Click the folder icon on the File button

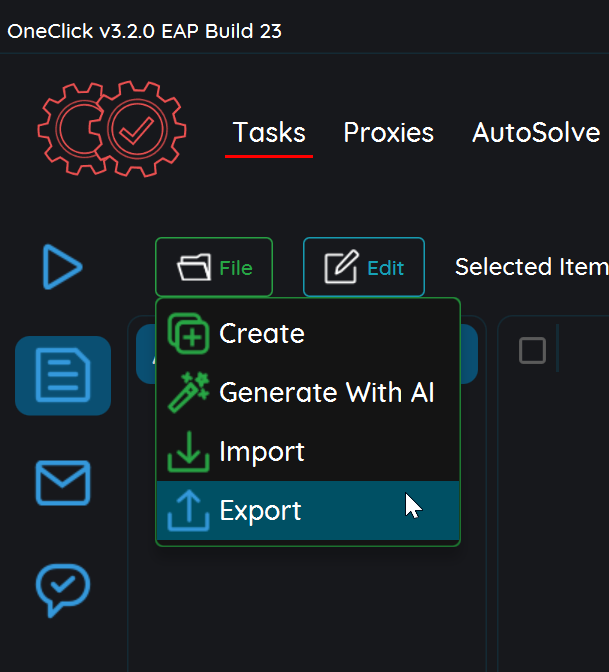pyautogui.click(x=194, y=267)
